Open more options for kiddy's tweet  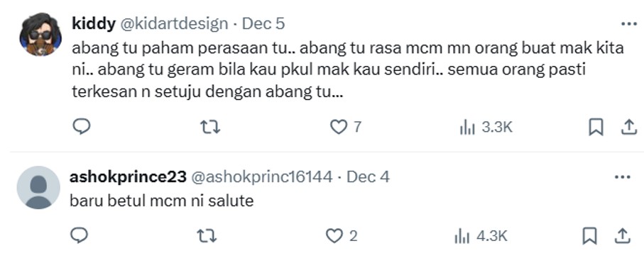point(629,24)
